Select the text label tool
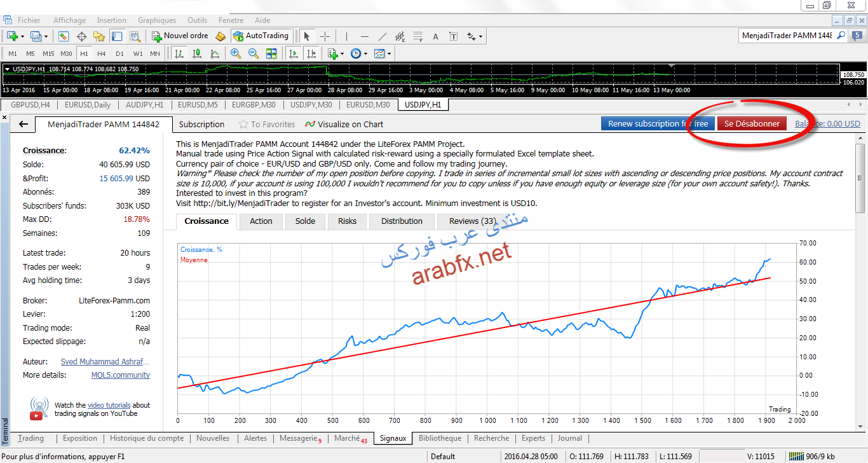The image size is (868, 463). point(453,36)
